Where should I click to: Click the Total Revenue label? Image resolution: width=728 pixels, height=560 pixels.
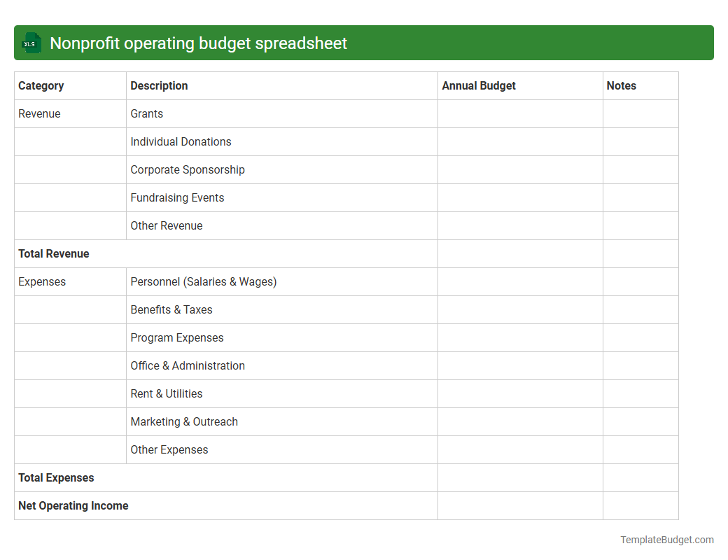54,253
